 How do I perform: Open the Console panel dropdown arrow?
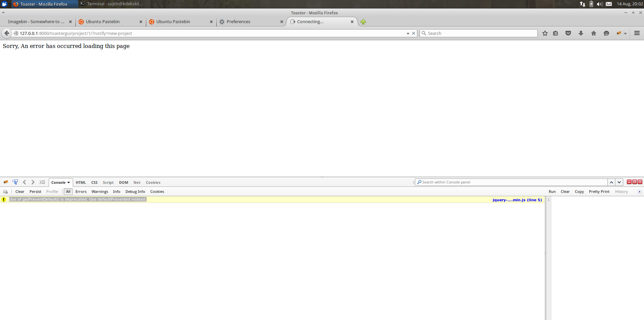pos(68,182)
